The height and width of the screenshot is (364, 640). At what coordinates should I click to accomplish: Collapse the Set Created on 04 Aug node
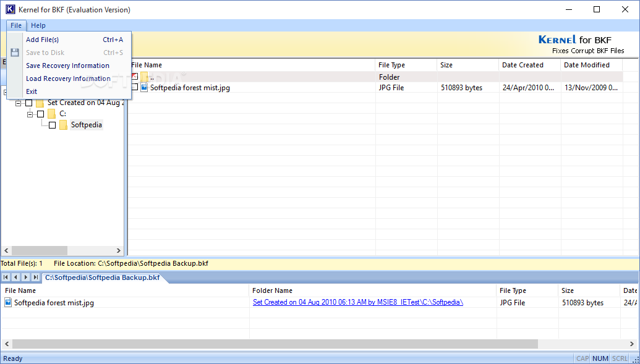click(18, 103)
